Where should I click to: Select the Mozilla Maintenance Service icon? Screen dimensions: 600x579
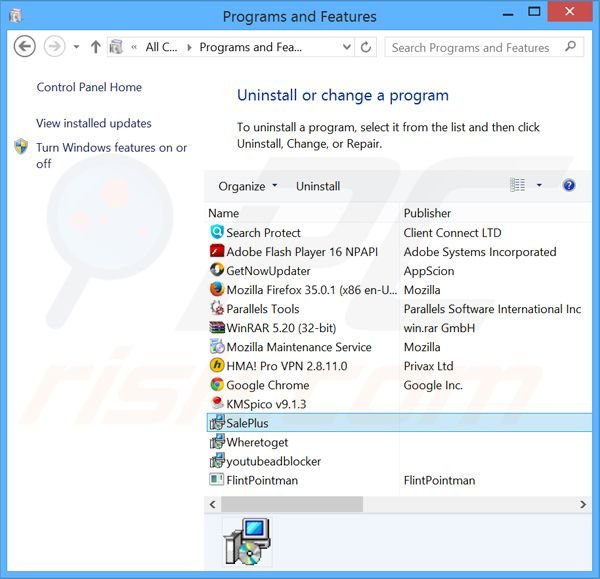pos(217,346)
